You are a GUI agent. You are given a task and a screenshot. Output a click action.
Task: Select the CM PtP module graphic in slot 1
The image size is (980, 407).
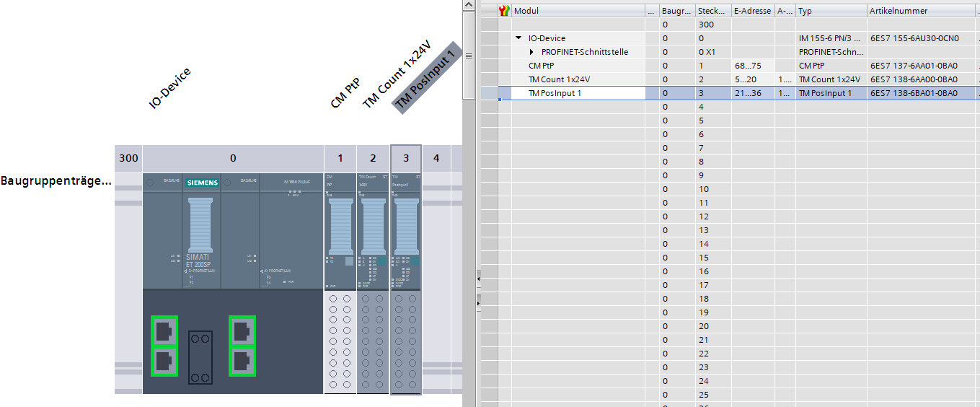coord(340,283)
